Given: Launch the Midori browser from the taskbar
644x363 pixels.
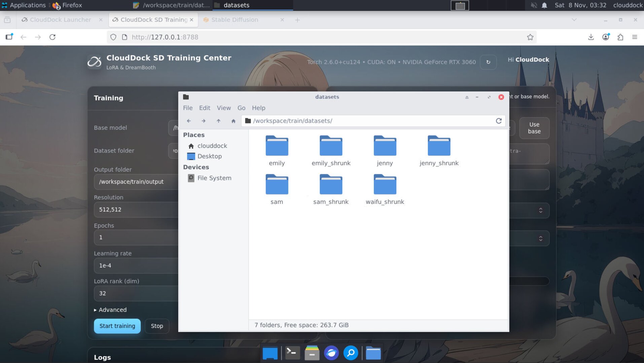Looking at the screenshot, I should tap(331, 353).
